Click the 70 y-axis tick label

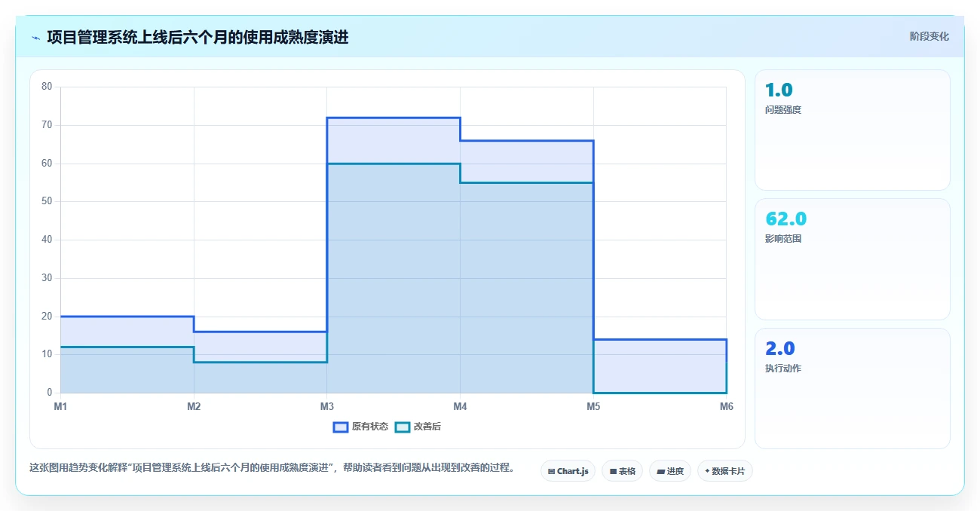47,125
